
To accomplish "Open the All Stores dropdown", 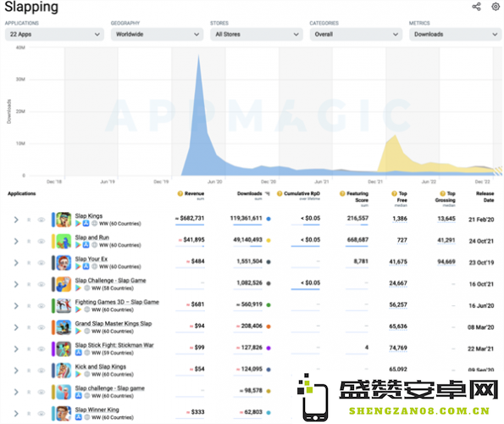I will click(257, 34).
